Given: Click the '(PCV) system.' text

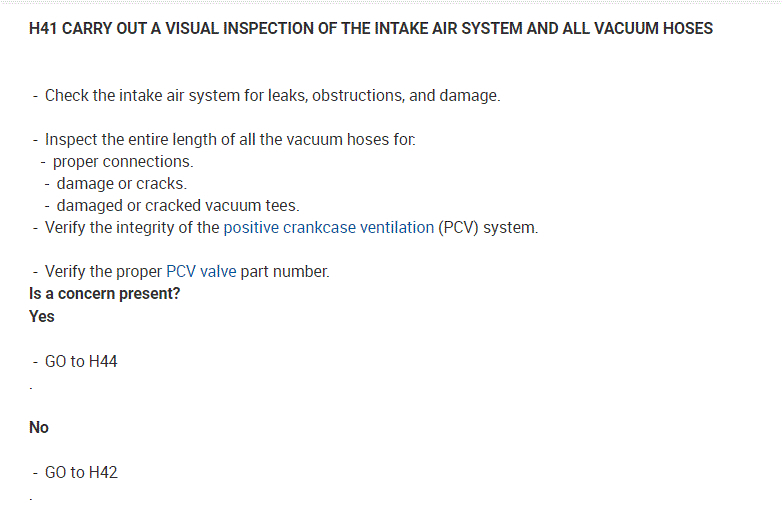Looking at the screenshot, I should pyautogui.click(x=488, y=228).
